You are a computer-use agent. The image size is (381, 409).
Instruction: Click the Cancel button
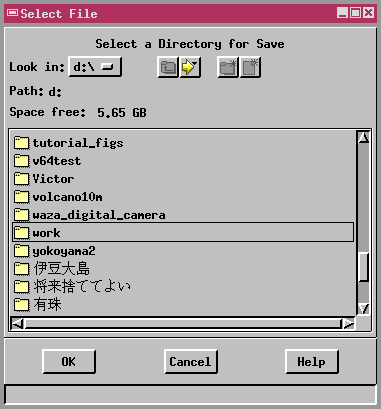pos(191,362)
